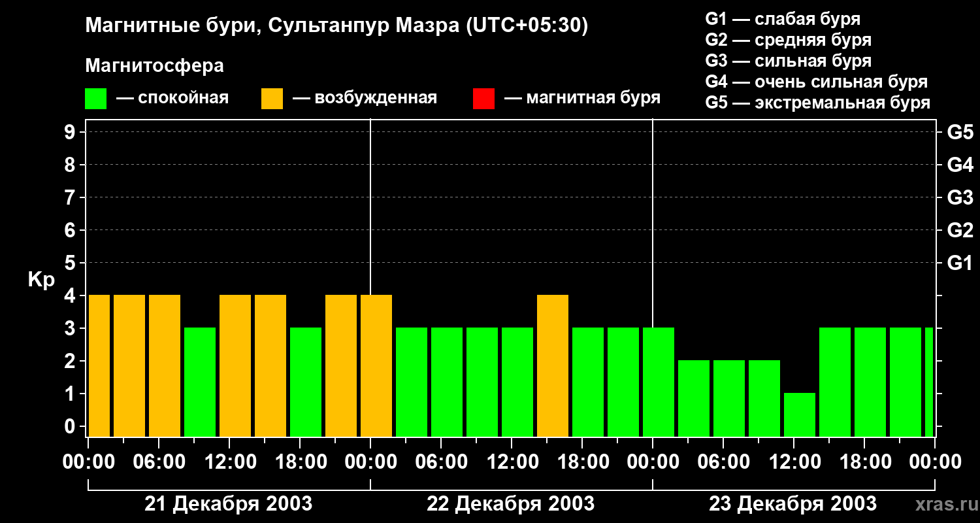Select the 'G1 — слабая буря' legend entry
The image size is (980, 523).
tap(783, 19)
